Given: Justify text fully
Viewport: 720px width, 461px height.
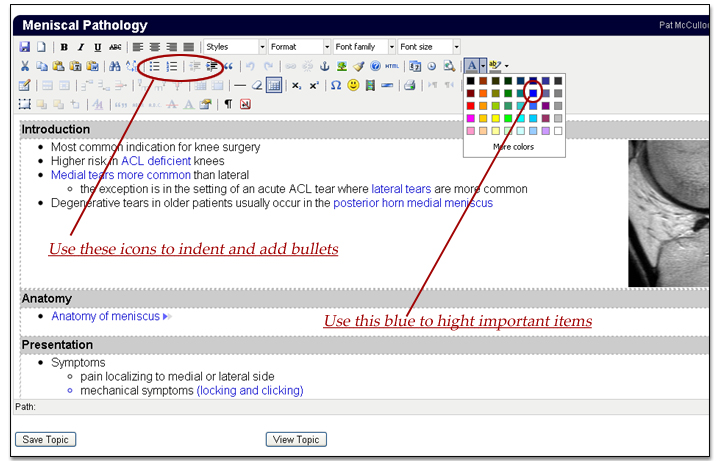Looking at the screenshot, I should tap(189, 47).
